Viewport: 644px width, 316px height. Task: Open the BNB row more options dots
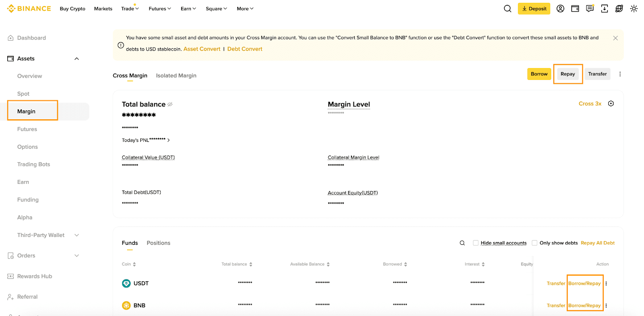point(606,306)
